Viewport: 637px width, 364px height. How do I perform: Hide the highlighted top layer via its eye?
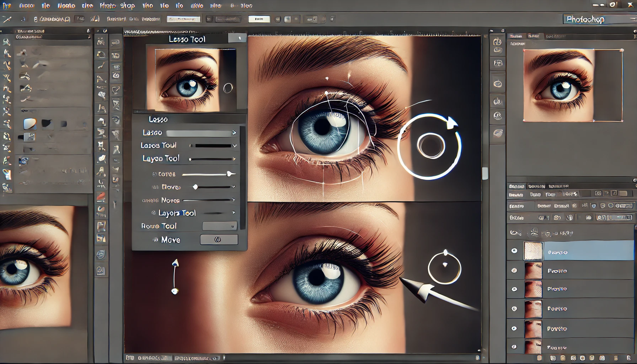(514, 251)
